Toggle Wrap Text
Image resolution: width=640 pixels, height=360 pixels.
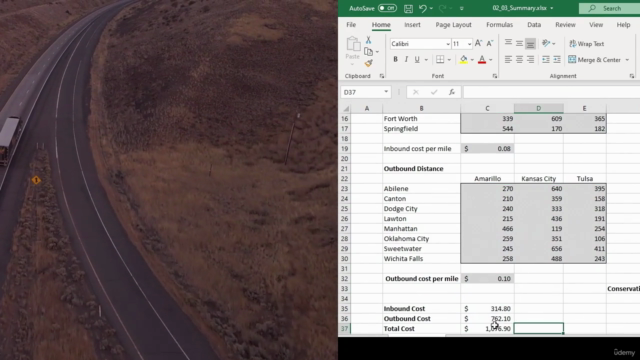point(587,43)
